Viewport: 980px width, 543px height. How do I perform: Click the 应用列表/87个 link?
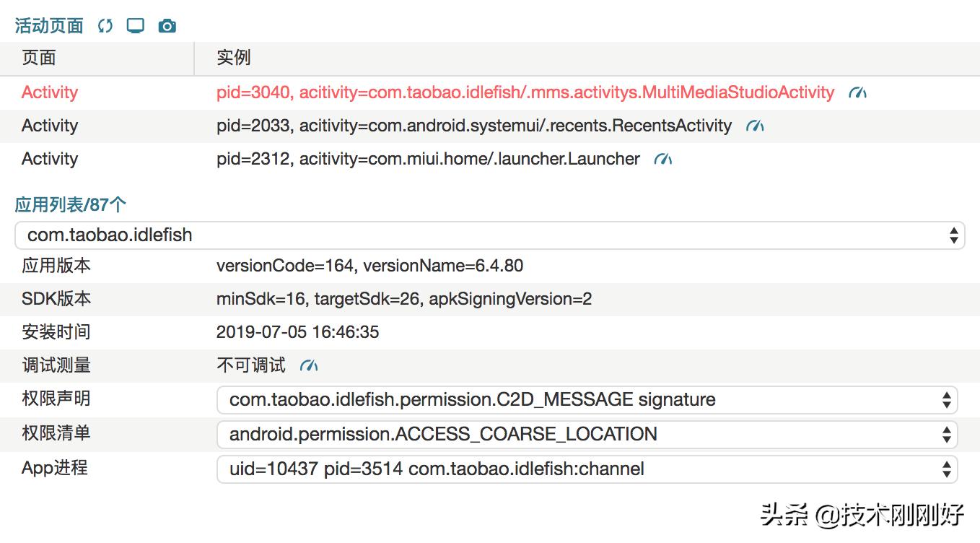71,204
